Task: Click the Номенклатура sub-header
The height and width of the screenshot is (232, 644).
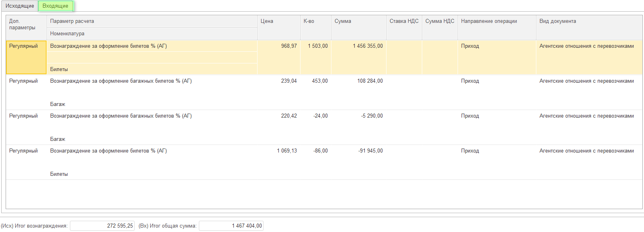Action: [152, 34]
